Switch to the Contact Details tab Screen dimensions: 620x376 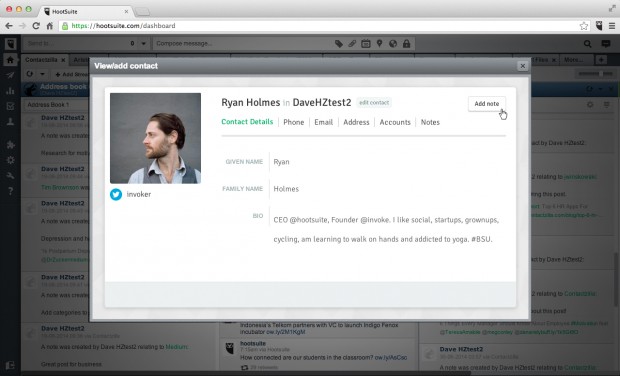[x=247, y=122]
